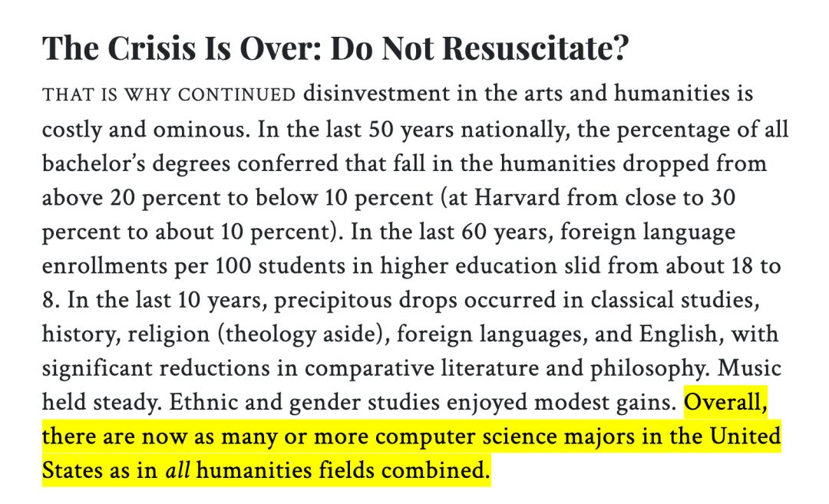Select the small-caps text "THAT IS WHY CONTINUED"

[x=169, y=94]
